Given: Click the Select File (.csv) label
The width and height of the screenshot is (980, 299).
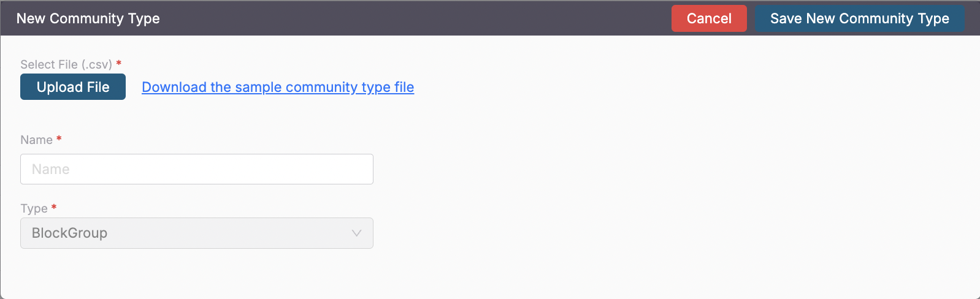Looking at the screenshot, I should [66, 64].
